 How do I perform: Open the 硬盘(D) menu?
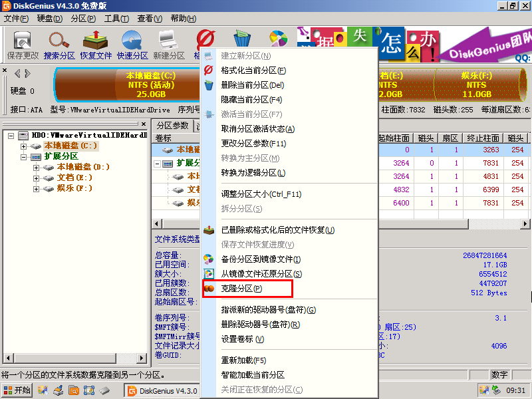(49, 19)
